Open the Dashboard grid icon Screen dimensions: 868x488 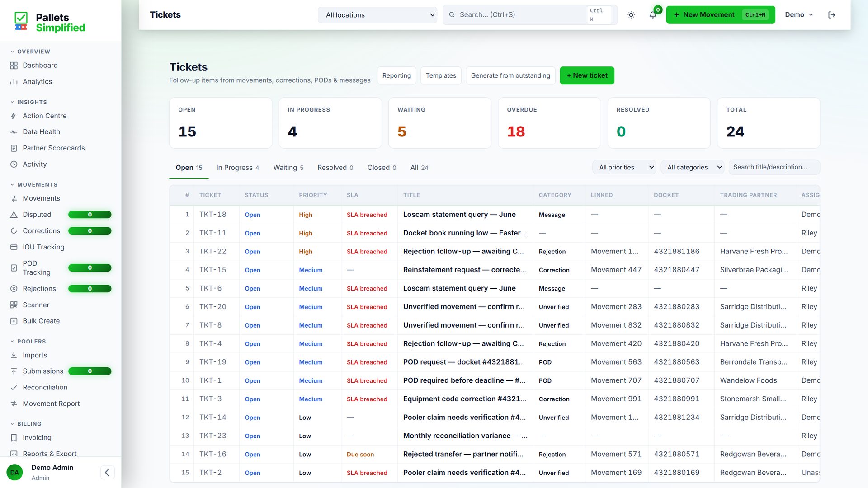coord(14,66)
